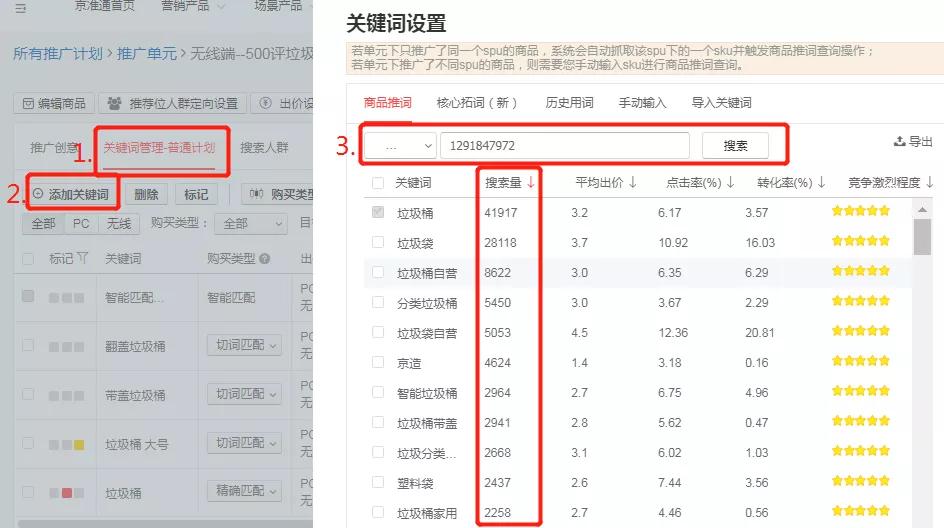
Task: Click the yellow mark flag on 垃圾桶 大号 row
Action: point(79,445)
